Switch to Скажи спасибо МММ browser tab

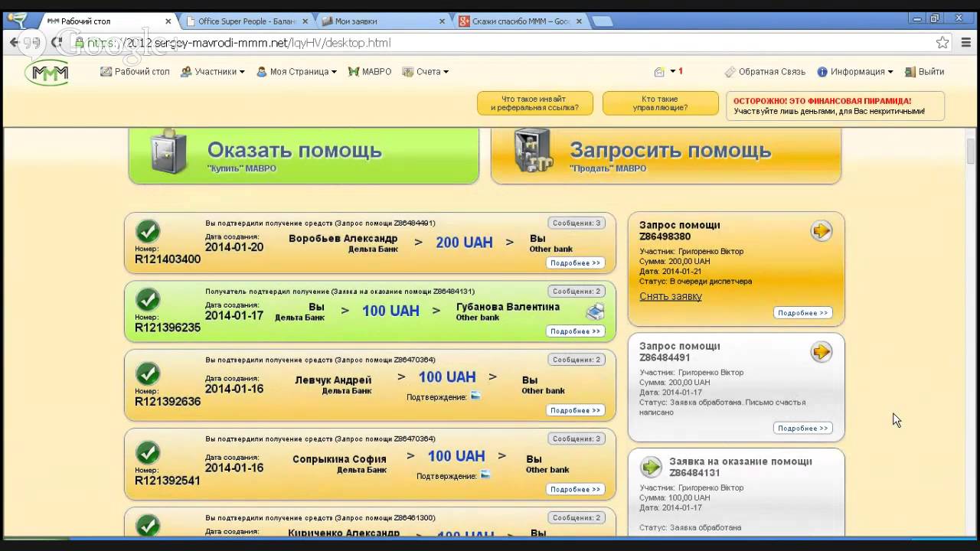521,21
